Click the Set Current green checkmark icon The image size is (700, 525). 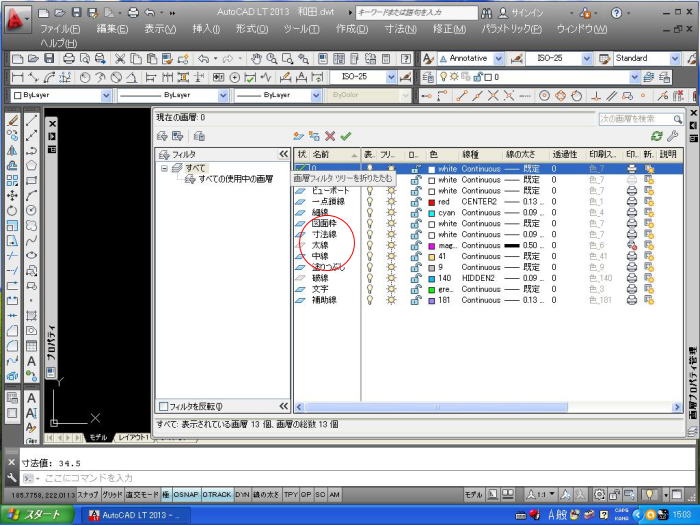tap(346, 136)
